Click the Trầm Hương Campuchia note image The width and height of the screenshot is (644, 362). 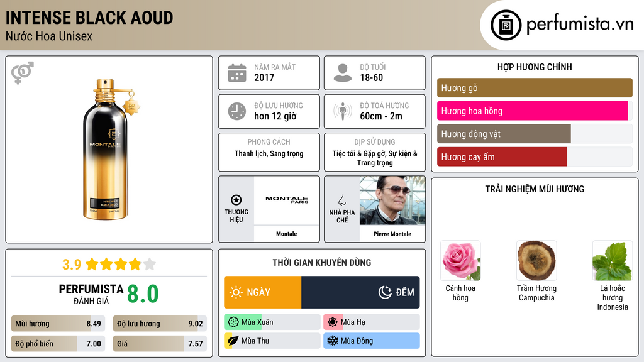tap(536, 260)
